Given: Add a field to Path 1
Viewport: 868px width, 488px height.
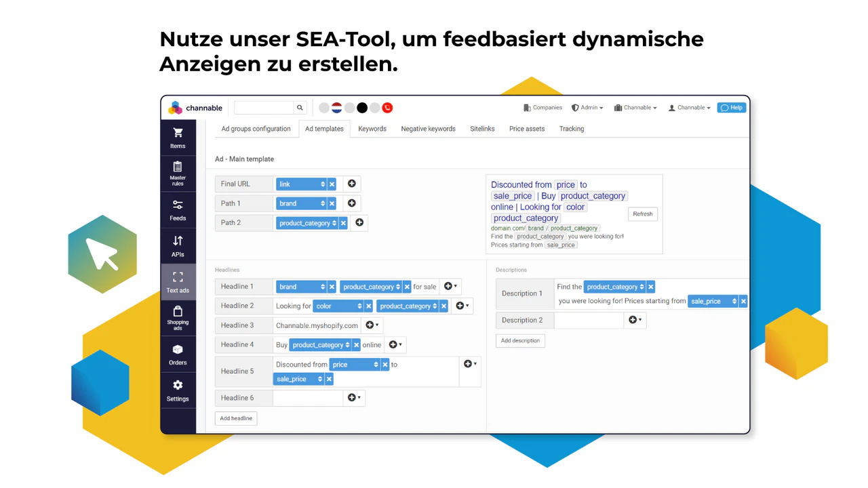Looking at the screenshot, I should pyautogui.click(x=351, y=203).
